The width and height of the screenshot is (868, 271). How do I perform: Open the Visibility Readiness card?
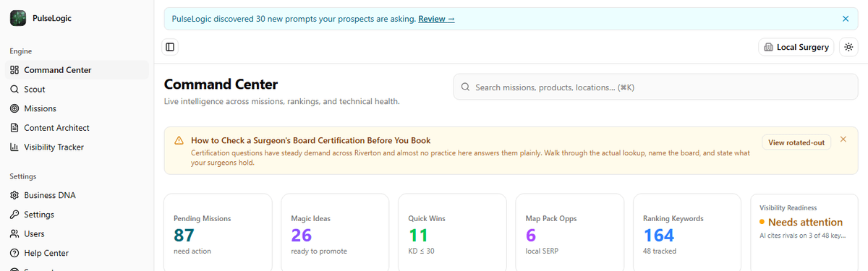[804, 233]
